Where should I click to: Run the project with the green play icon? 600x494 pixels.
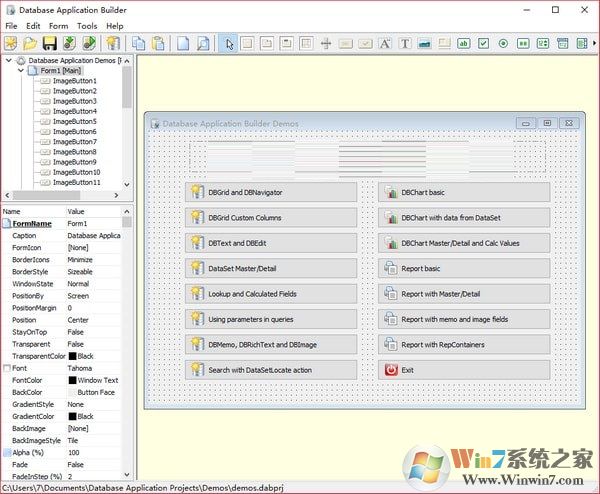point(89,43)
